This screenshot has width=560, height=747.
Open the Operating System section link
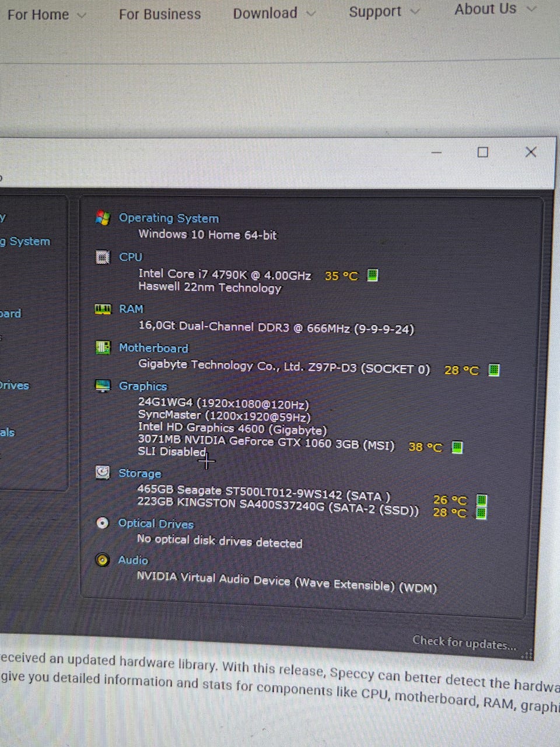pos(169,218)
